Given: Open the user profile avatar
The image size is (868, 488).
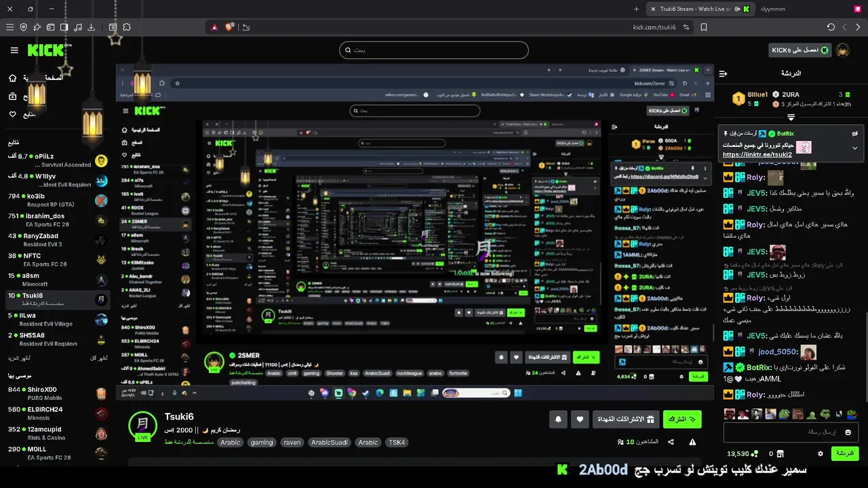Looking at the screenshot, I should coord(843,50).
